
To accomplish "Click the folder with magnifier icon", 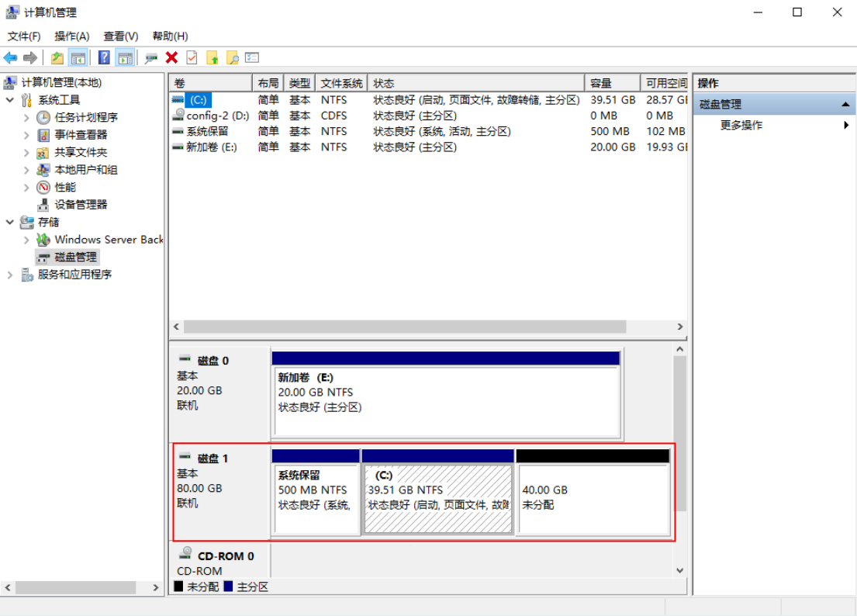I will click(x=232, y=58).
